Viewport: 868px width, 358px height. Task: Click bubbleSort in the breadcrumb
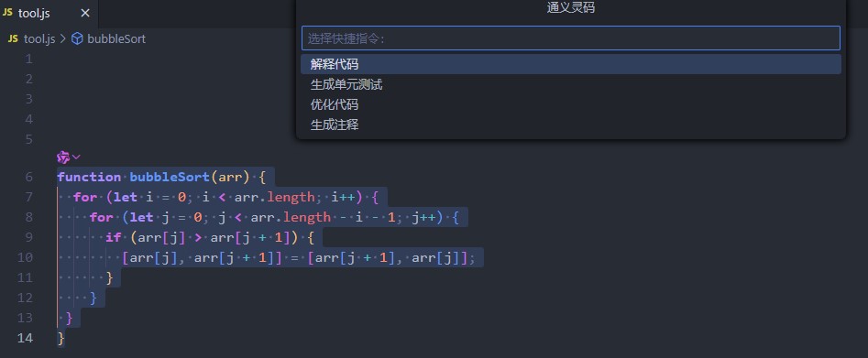point(116,39)
